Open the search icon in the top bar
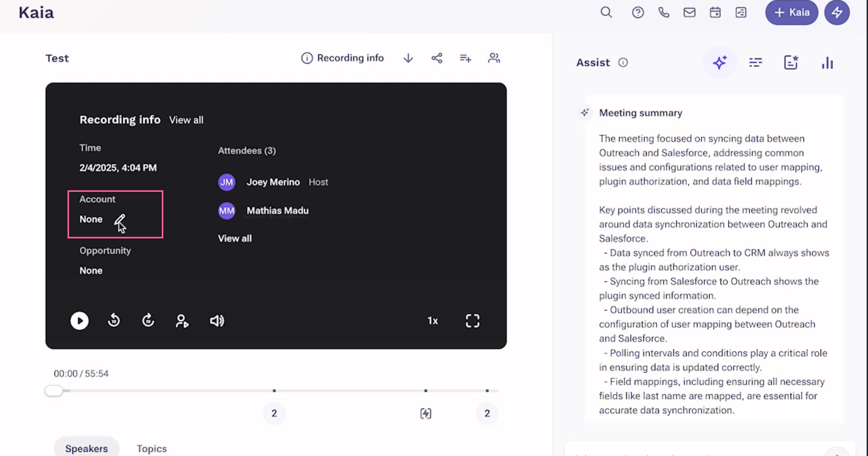This screenshot has width=868, height=456. [x=606, y=12]
